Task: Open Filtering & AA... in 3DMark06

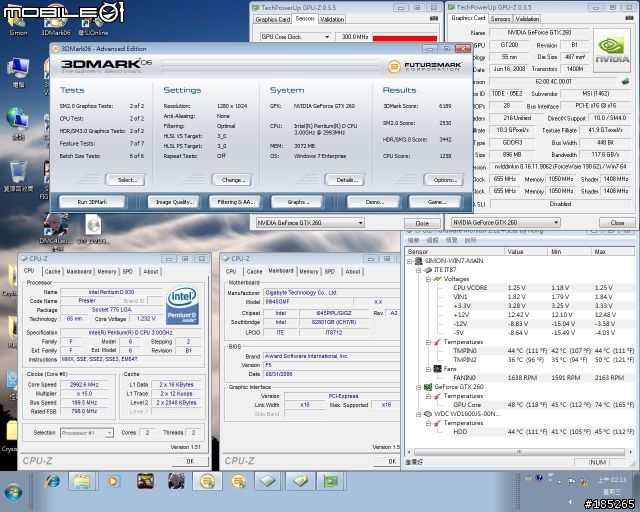Action: click(x=236, y=202)
